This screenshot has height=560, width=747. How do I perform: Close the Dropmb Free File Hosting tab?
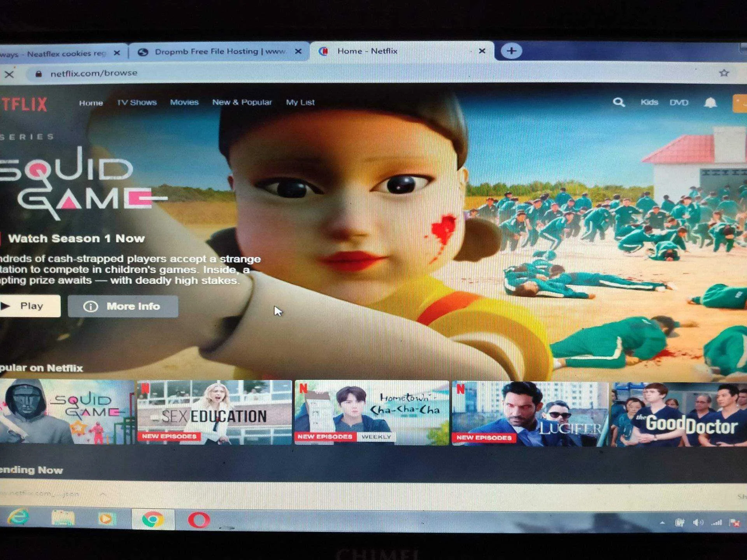[x=298, y=51]
